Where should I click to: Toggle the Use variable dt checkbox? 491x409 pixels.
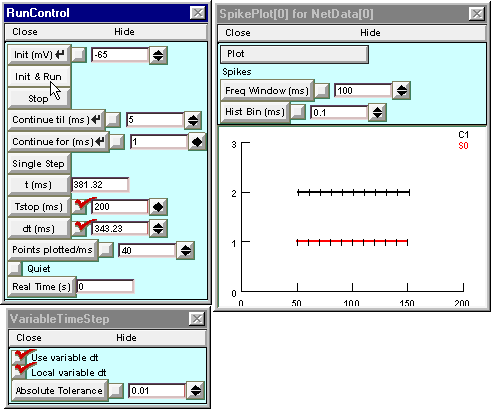pos(20,357)
